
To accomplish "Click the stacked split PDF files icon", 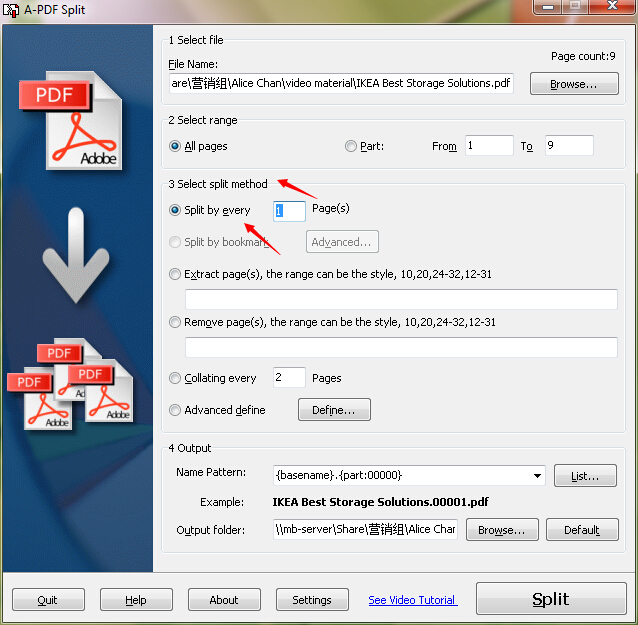I will (x=70, y=384).
